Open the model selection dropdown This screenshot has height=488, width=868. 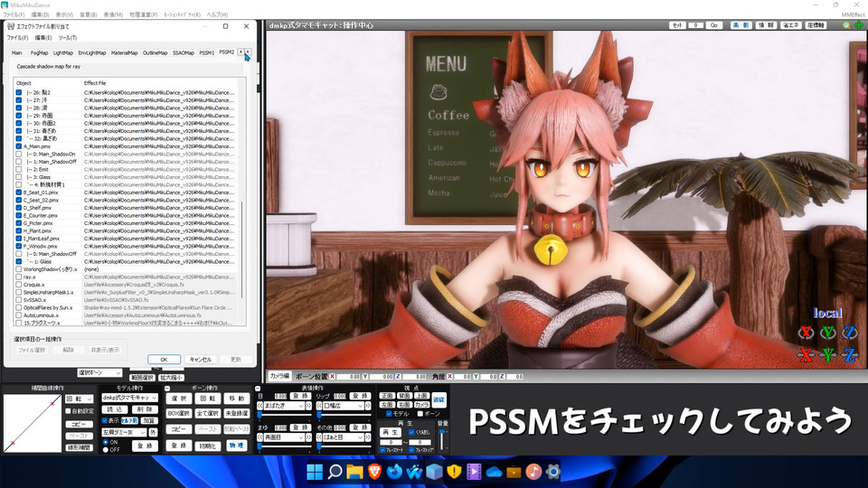tap(128, 398)
